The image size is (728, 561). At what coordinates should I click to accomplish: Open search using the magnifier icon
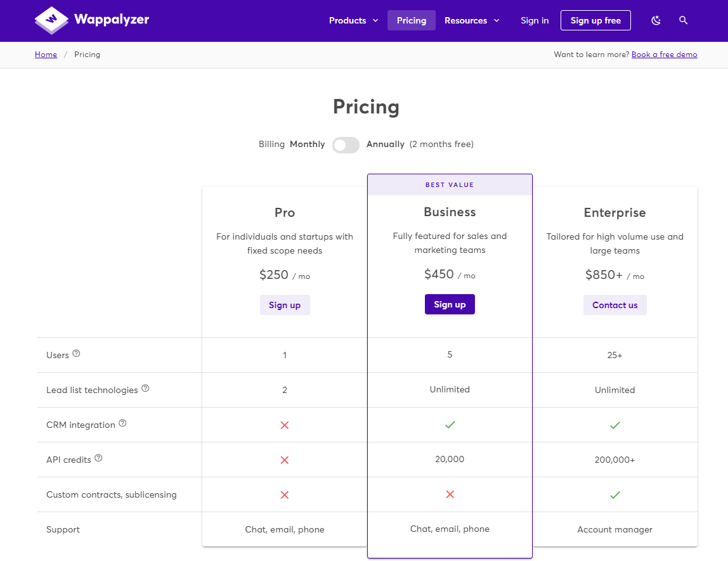[683, 20]
